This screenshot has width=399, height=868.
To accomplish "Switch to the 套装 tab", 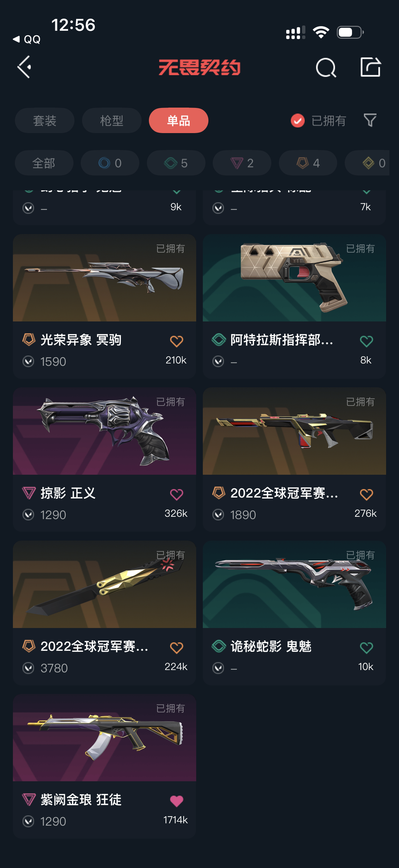I will pos(45,121).
